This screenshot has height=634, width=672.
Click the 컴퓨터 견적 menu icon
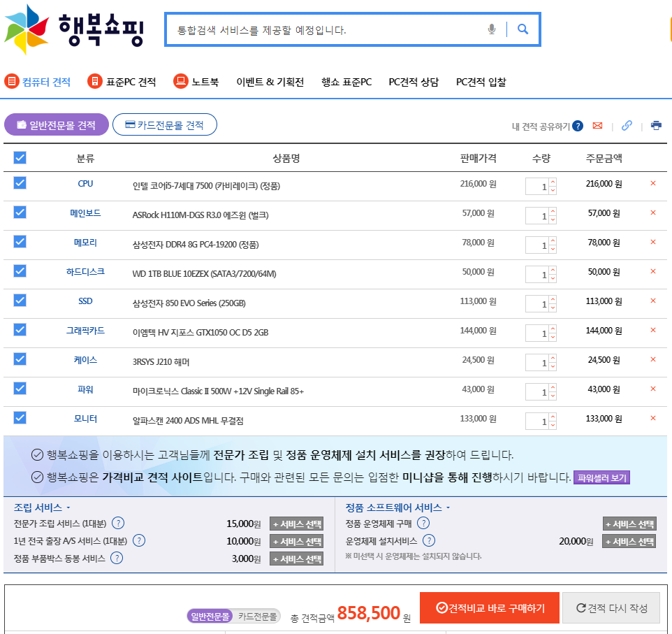click(12, 81)
